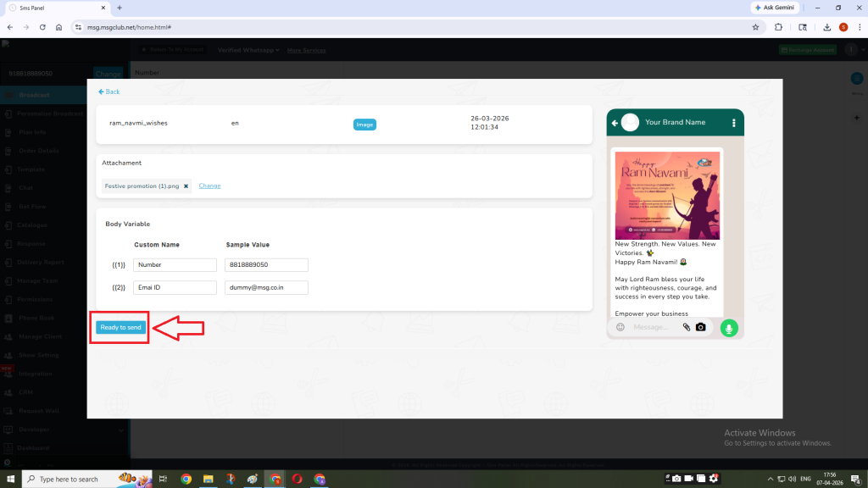Click the back arrow in WhatsApp preview header
868x488 pixels.
(x=615, y=123)
